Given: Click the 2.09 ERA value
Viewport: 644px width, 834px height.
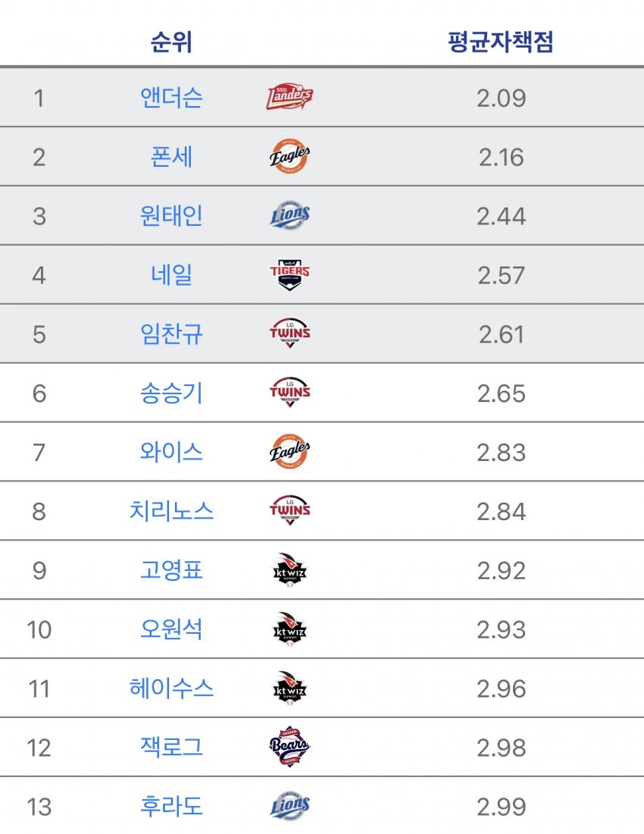Looking at the screenshot, I should [x=501, y=99].
